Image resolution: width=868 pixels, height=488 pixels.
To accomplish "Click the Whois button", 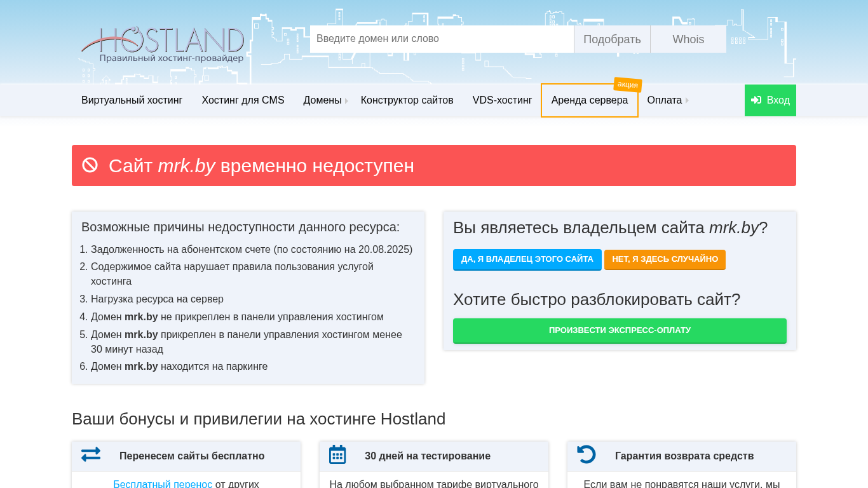I will (x=688, y=39).
